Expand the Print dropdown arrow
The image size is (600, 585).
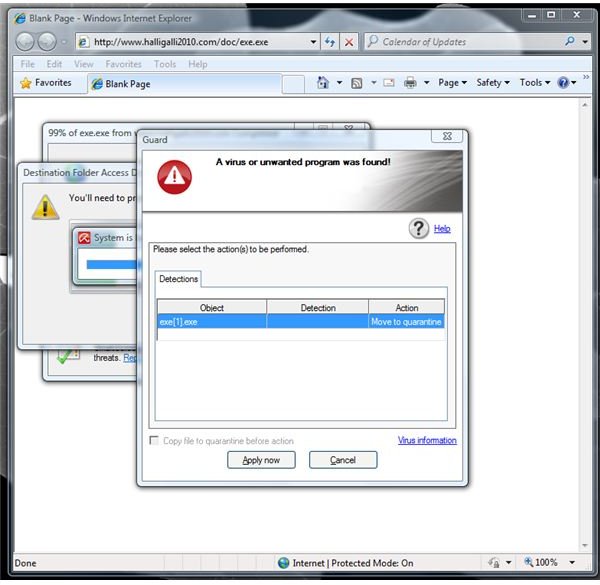pyautogui.click(x=426, y=83)
